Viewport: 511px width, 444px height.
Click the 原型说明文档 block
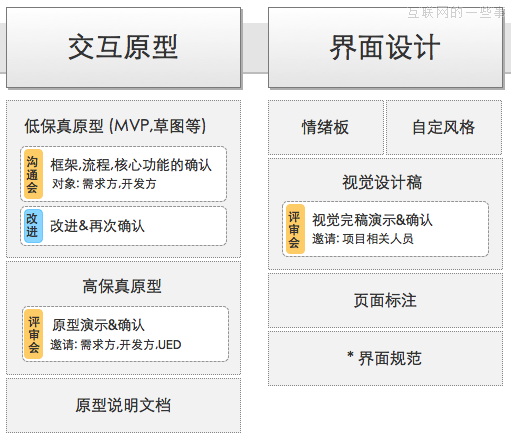pyautogui.click(x=123, y=405)
